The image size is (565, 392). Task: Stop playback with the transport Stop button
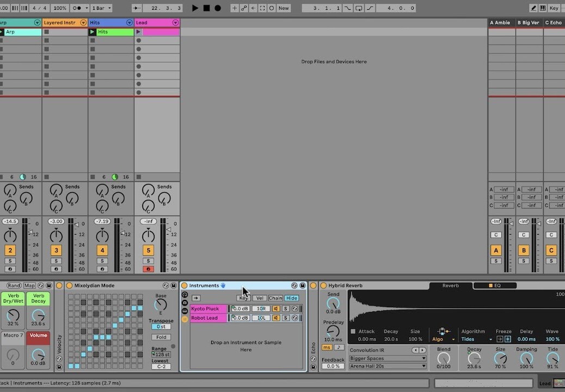(206, 8)
